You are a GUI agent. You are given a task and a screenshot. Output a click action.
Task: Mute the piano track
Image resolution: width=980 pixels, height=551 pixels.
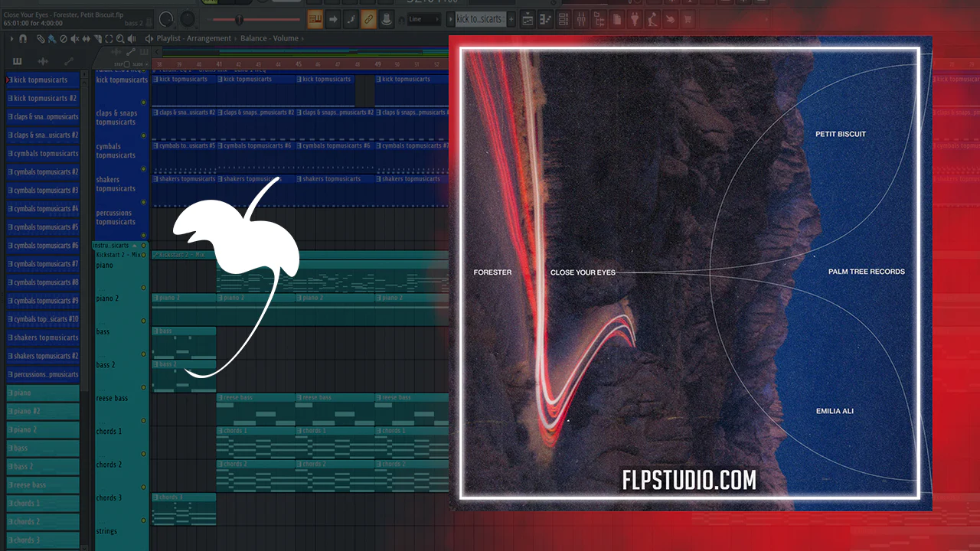click(x=143, y=288)
